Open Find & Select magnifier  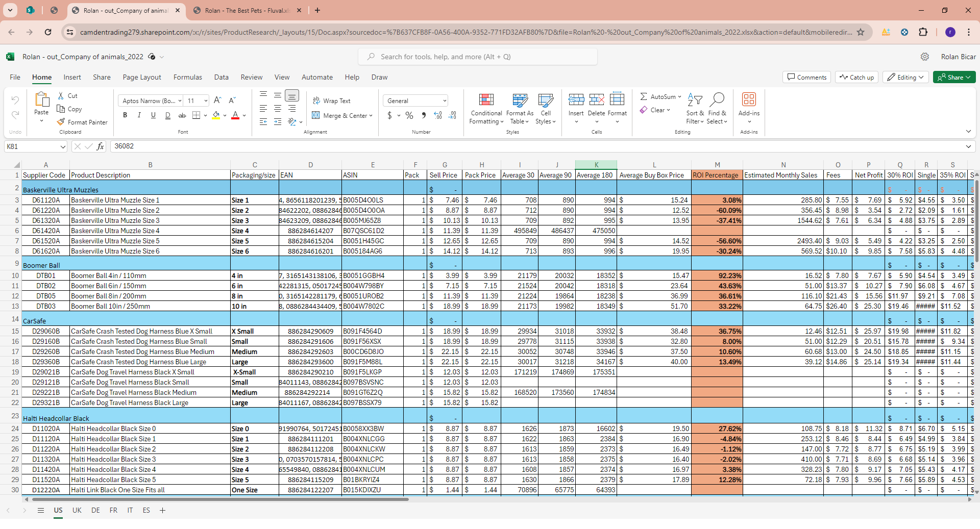tap(717, 99)
